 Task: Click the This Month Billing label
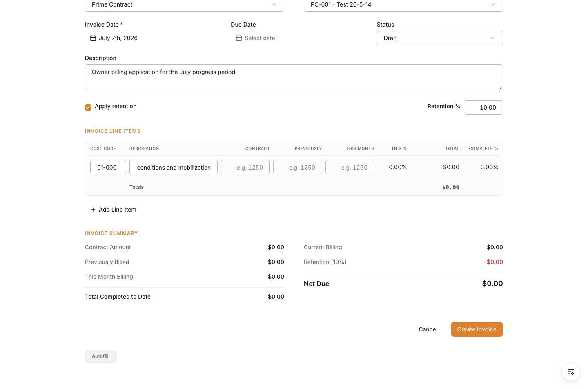109,277
